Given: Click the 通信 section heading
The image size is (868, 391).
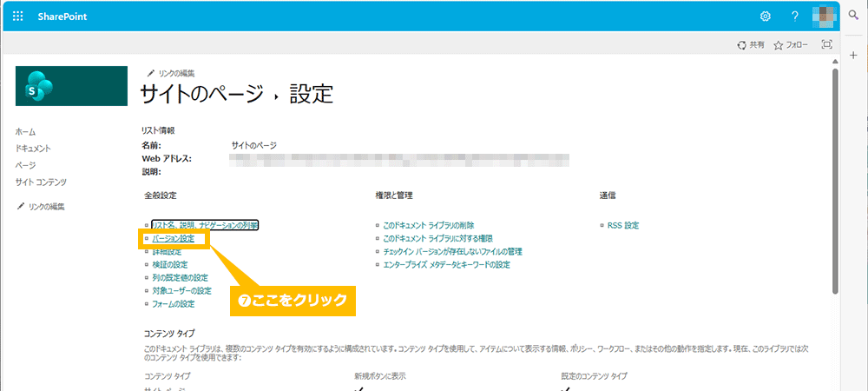Looking at the screenshot, I should pos(608,195).
